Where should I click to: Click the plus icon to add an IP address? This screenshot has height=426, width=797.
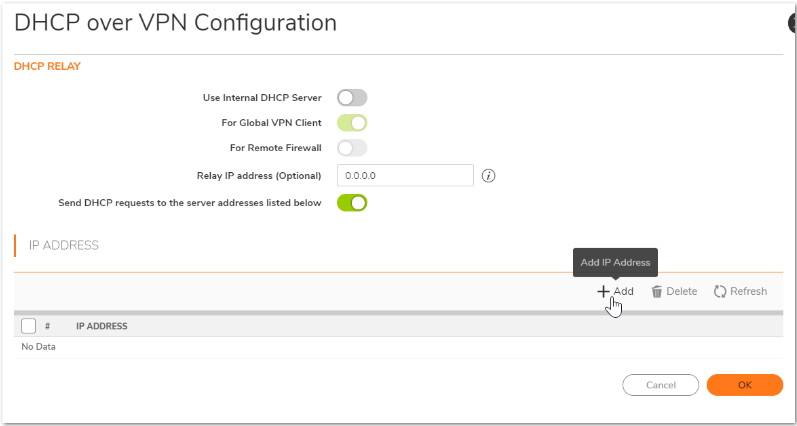point(604,291)
